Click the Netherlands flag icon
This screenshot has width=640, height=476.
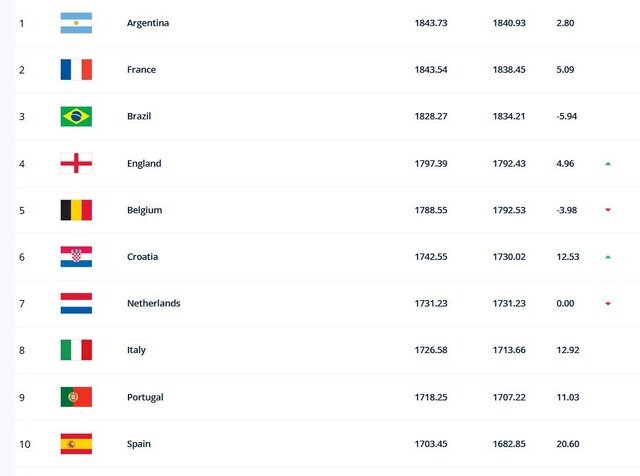pyautogui.click(x=76, y=304)
